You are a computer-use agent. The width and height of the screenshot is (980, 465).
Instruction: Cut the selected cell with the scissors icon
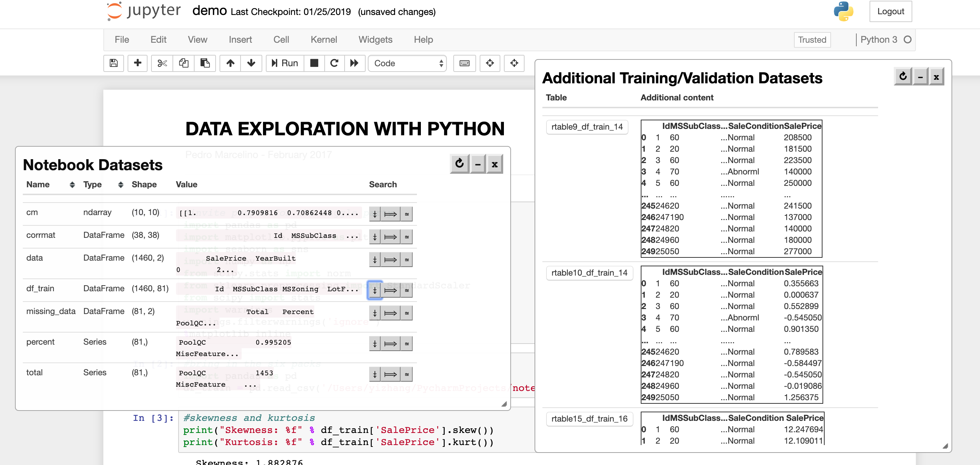click(x=162, y=63)
